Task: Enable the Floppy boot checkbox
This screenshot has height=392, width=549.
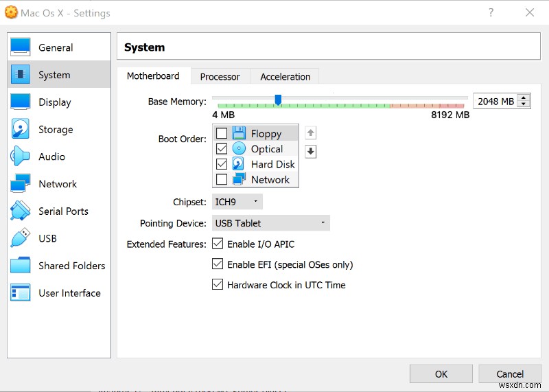Action: click(222, 133)
